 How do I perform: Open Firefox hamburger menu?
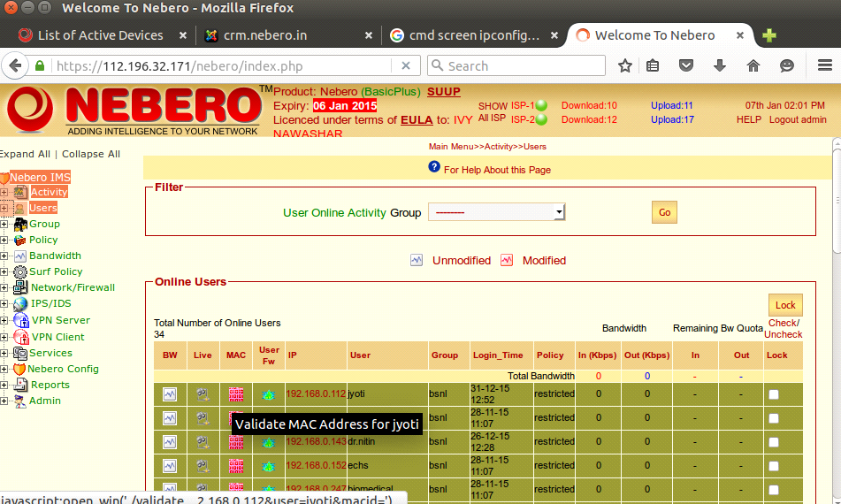(x=825, y=65)
